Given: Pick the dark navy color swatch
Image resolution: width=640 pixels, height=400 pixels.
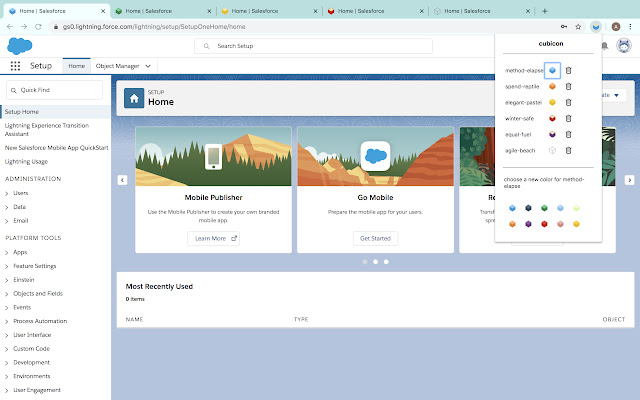Looking at the screenshot, I should [528, 208].
